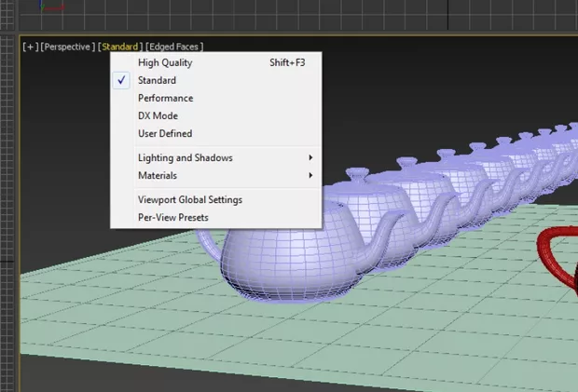
Task: Click the yellow Standard label in viewport header
Action: tap(120, 47)
